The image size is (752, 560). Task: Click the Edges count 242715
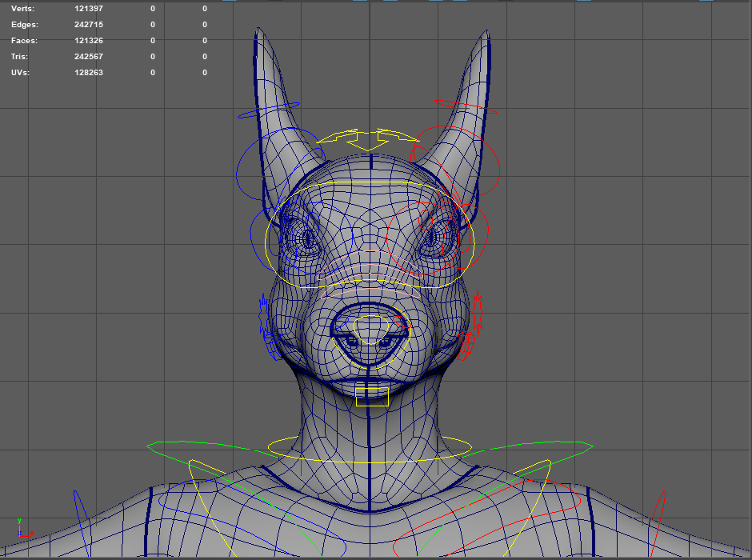pyautogui.click(x=89, y=25)
